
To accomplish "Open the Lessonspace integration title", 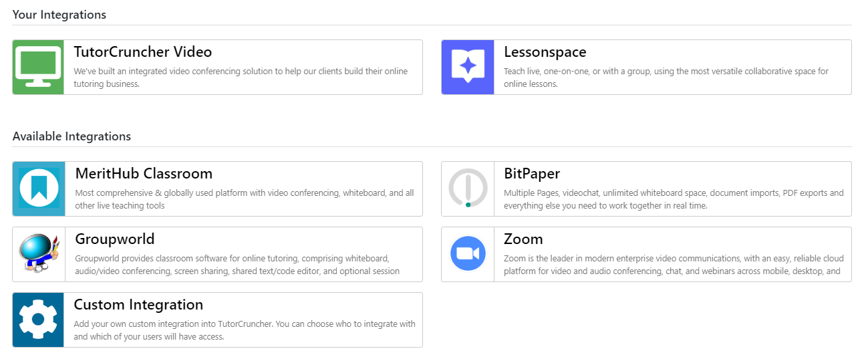I will click(x=545, y=52).
